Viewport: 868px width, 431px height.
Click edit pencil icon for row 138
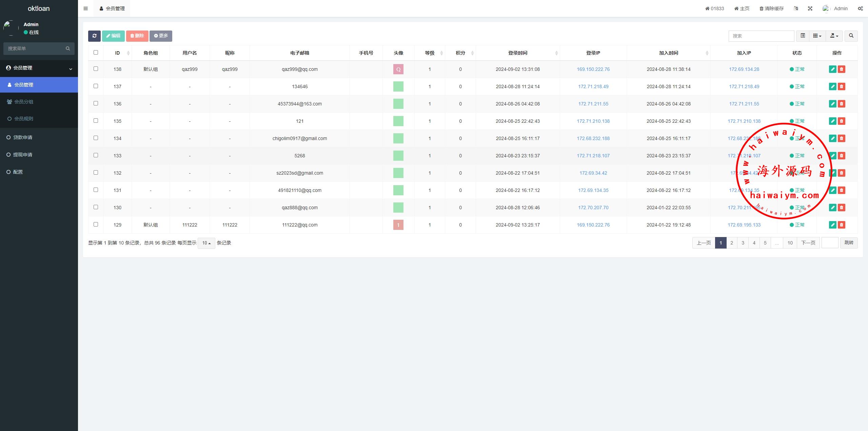[832, 69]
